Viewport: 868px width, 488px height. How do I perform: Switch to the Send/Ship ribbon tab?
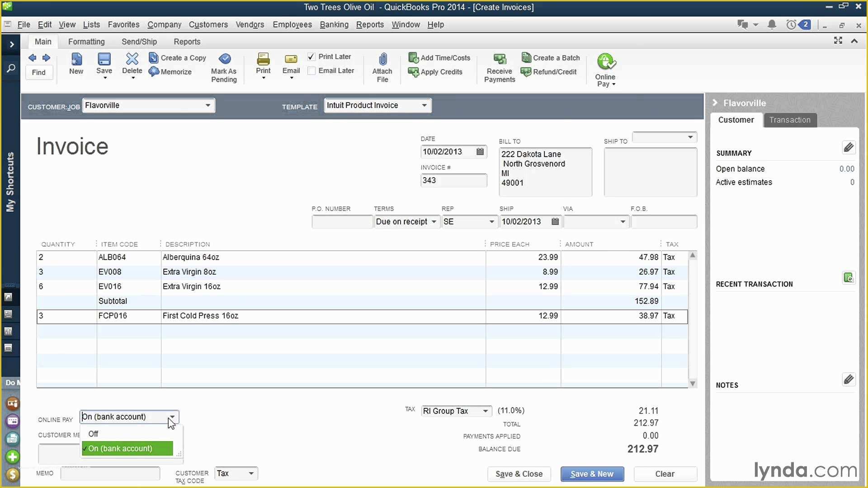[139, 42]
